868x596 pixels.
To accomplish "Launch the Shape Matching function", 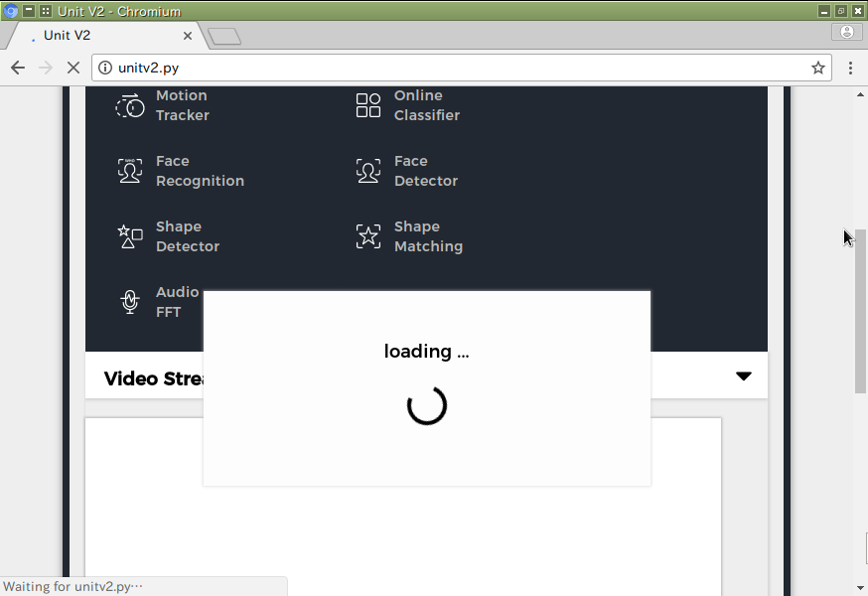I will tap(420, 236).
